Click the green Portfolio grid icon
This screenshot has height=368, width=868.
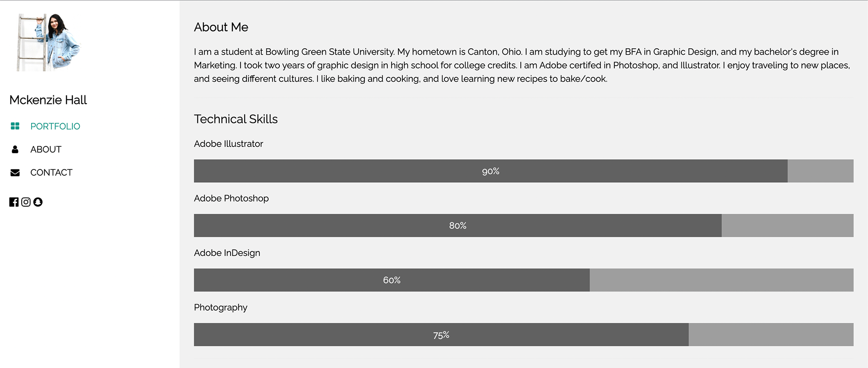[x=15, y=126]
